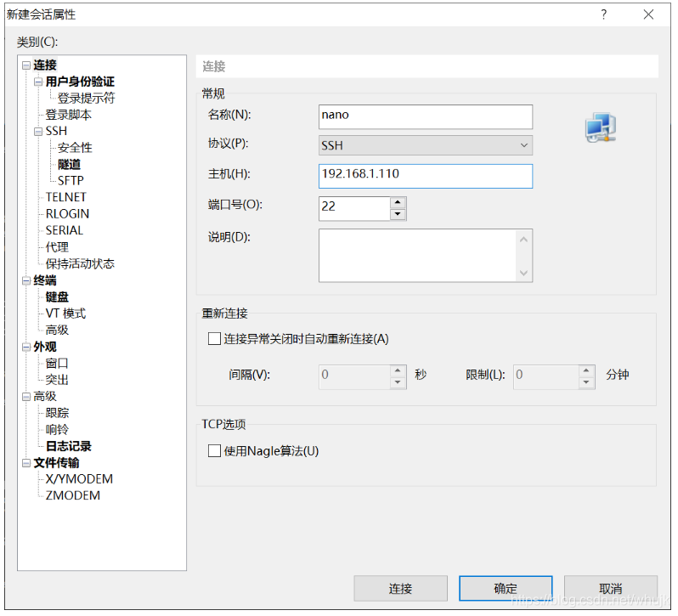Screen dimensions: 678x616
Task: Click the 限制 minutes input field
Action: point(546,377)
